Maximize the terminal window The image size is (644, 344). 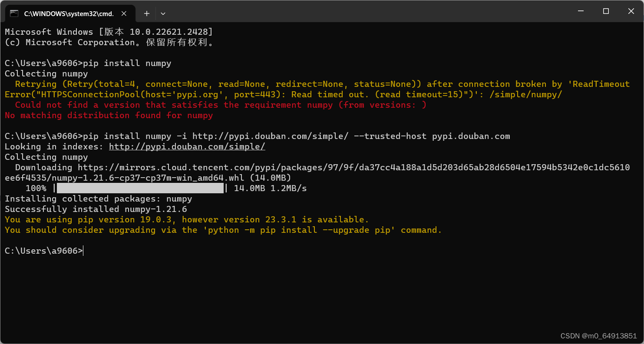coord(606,11)
